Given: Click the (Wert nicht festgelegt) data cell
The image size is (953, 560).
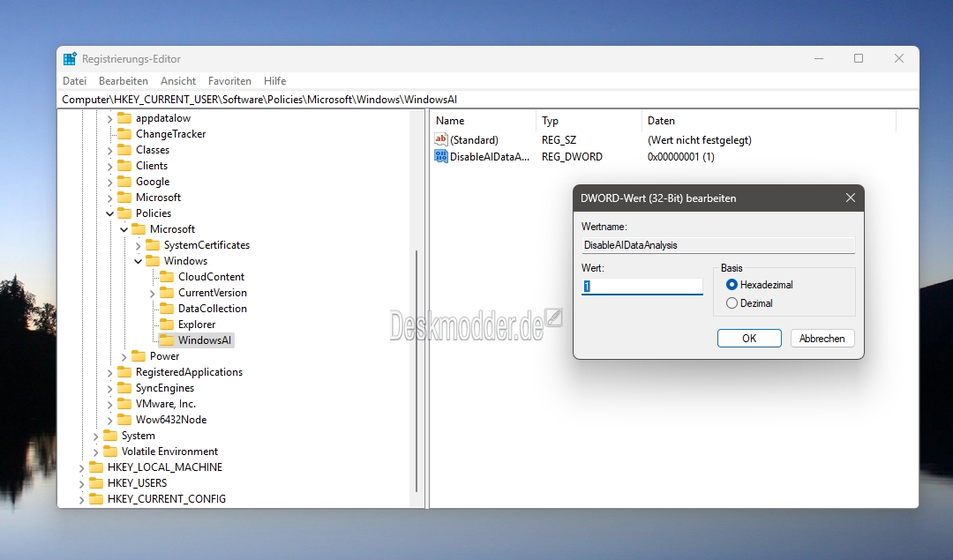Looking at the screenshot, I should click(x=700, y=139).
